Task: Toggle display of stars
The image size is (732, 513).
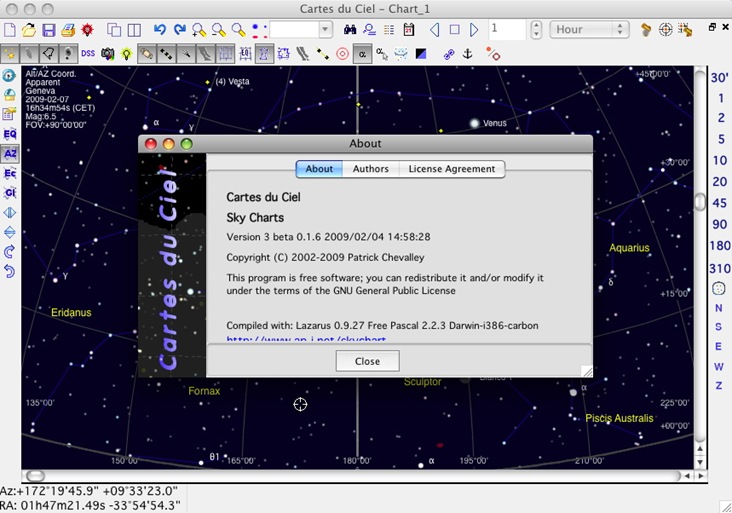Action: pos(9,54)
